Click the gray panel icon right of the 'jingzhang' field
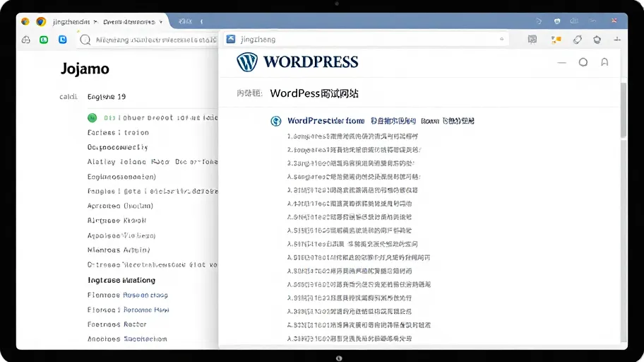Screen dimensions: 644x362 [x=532, y=40]
